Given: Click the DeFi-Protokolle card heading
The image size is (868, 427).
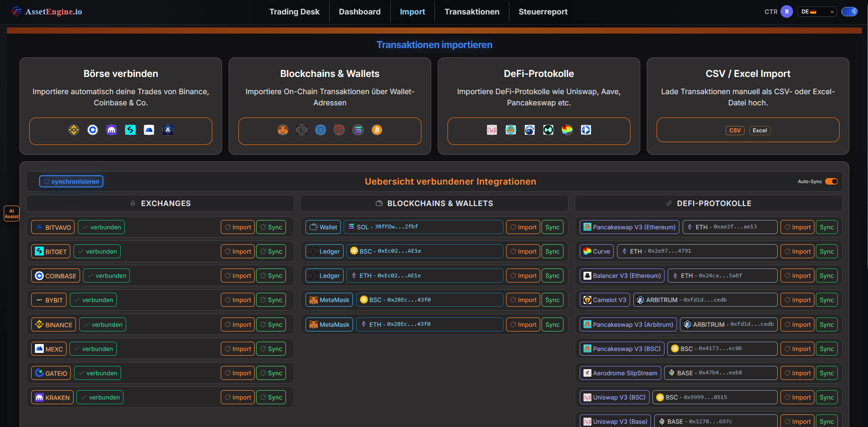Looking at the screenshot, I should (539, 74).
